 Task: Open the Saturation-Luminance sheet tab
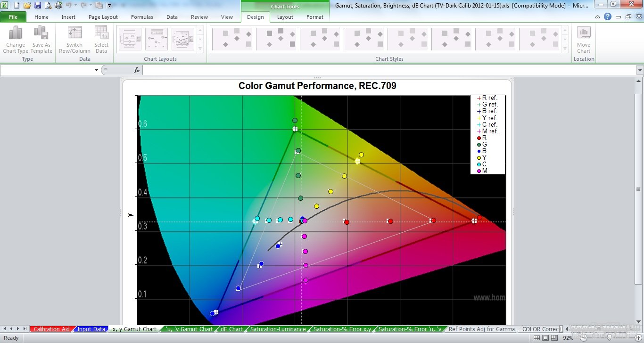pos(278,329)
